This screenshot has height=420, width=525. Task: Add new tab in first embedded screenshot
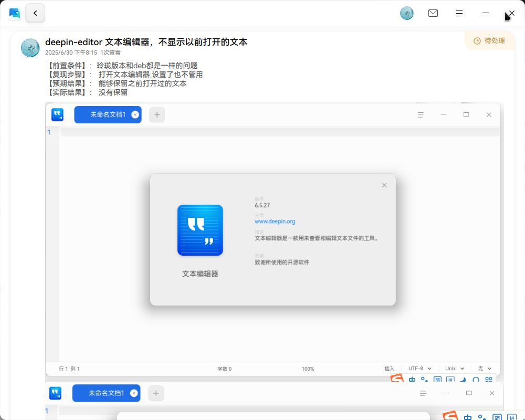(x=156, y=115)
